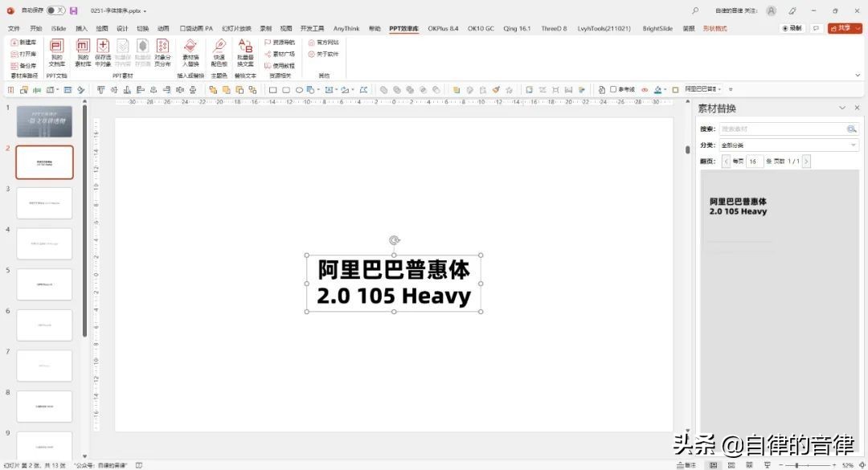
Task: Switch to the 插入 ribbon tab
Action: [x=80, y=27]
